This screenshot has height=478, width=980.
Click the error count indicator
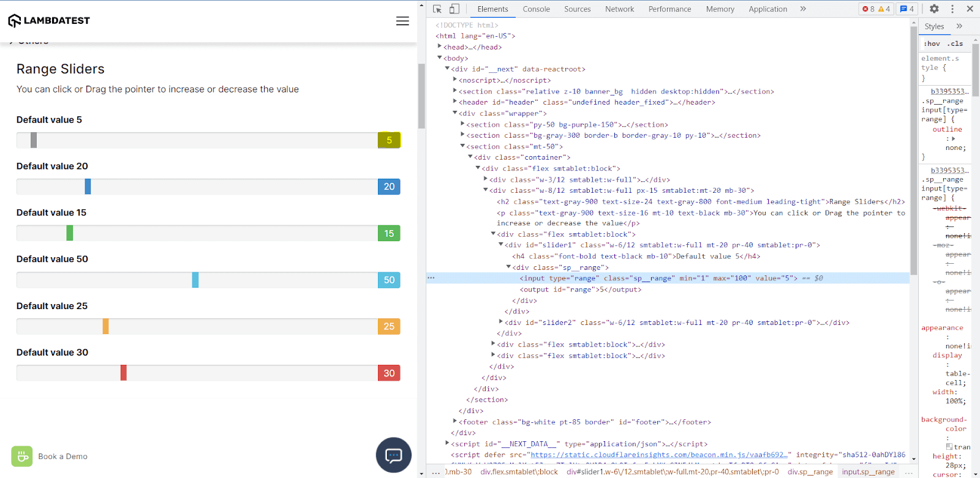(868, 9)
